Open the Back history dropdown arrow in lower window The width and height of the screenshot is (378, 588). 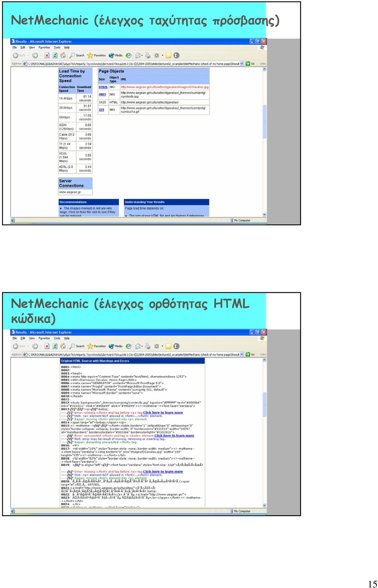click(28, 346)
